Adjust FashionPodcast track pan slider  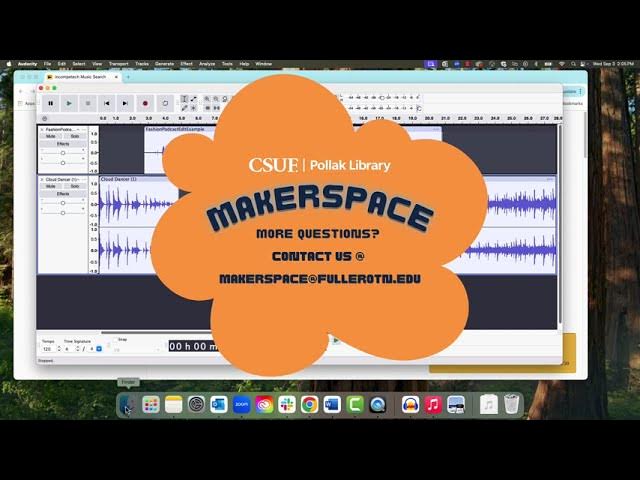63,162
